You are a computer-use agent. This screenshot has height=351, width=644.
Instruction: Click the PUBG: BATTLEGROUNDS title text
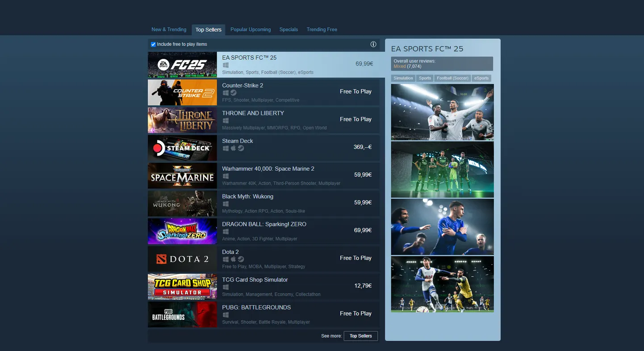256,307
